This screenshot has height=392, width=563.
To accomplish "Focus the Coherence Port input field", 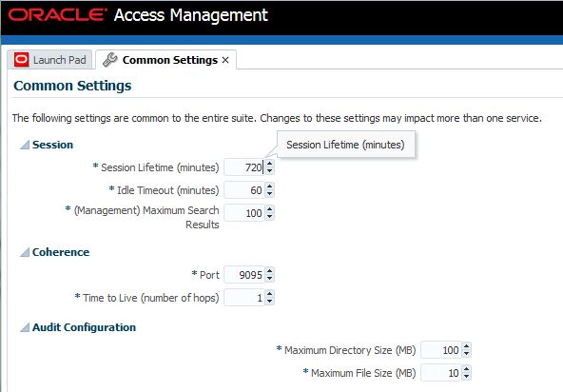I will tap(244, 275).
